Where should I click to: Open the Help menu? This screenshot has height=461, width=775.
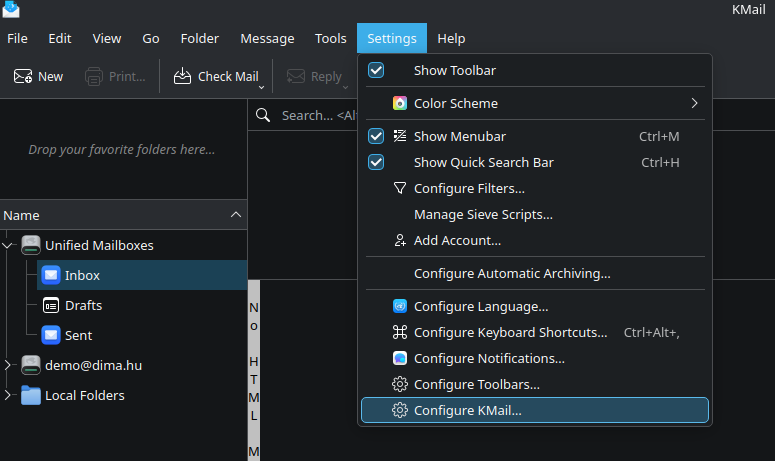451,38
